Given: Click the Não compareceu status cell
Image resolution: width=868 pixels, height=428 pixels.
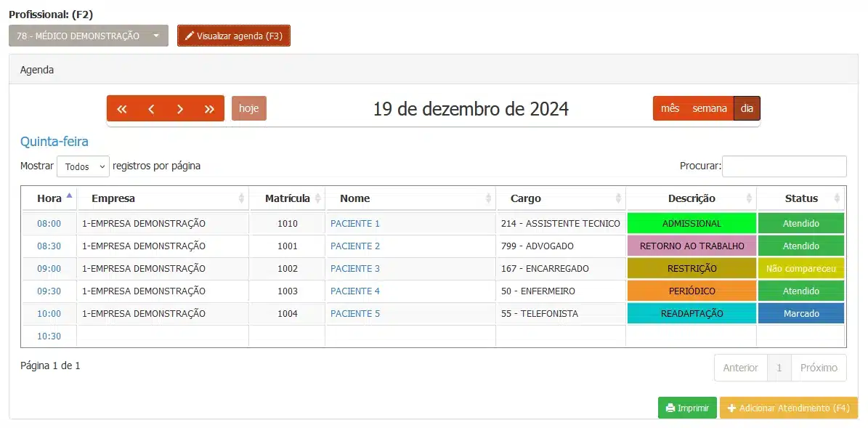Looking at the screenshot, I should (x=801, y=269).
